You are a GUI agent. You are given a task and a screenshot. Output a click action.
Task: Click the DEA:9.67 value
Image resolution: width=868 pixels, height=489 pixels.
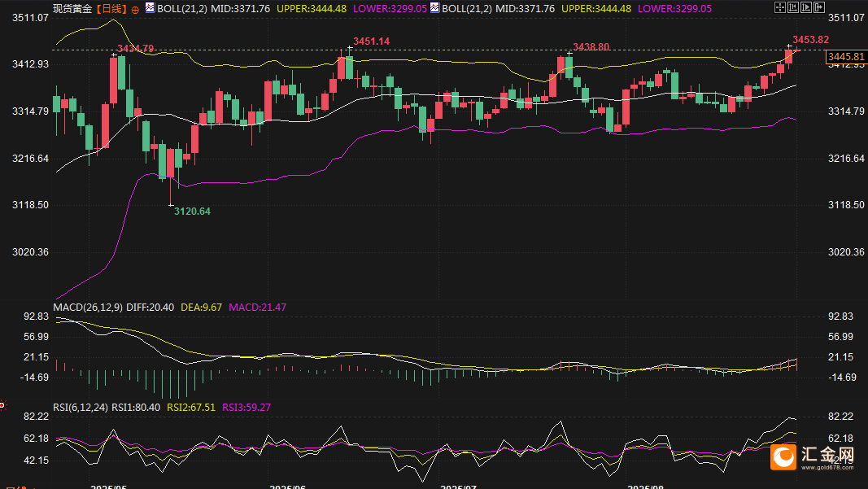click(x=202, y=308)
